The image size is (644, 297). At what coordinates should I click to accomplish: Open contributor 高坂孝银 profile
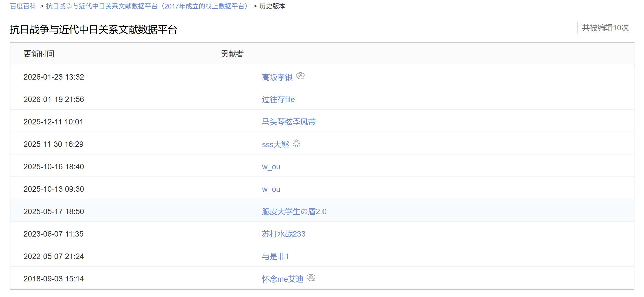click(x=277, y=77)
